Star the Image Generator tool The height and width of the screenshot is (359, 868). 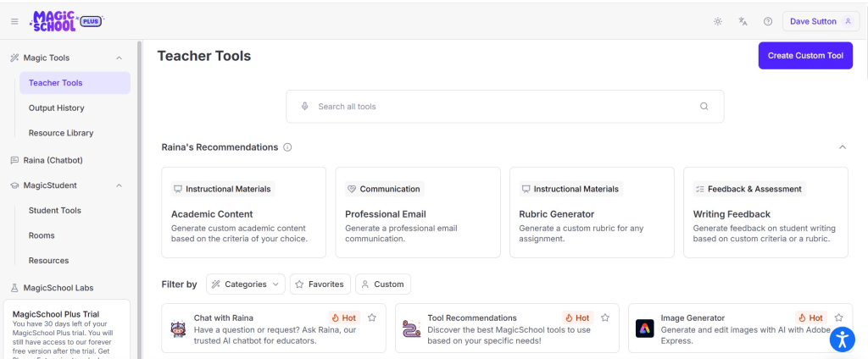tap(838, 318)
